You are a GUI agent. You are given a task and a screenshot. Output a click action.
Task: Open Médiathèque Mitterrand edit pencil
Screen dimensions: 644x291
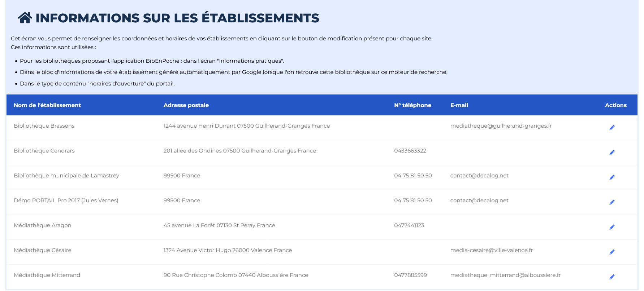tap(612, 277)
